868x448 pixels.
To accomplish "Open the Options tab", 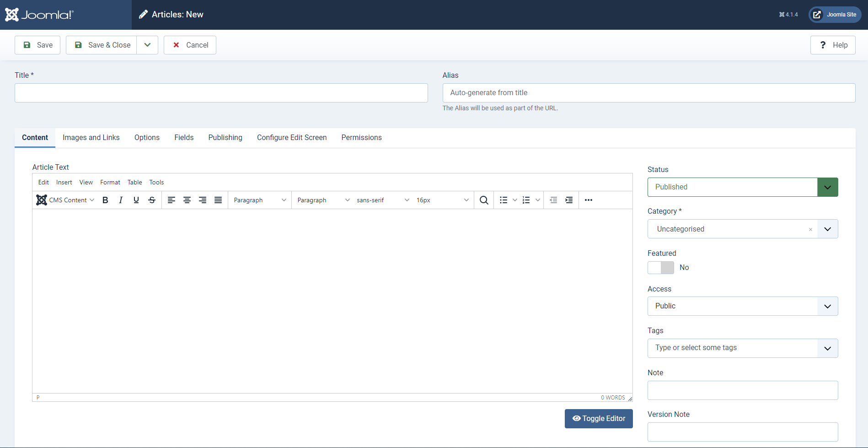I will pyautogui.click(x=147, y=138).
